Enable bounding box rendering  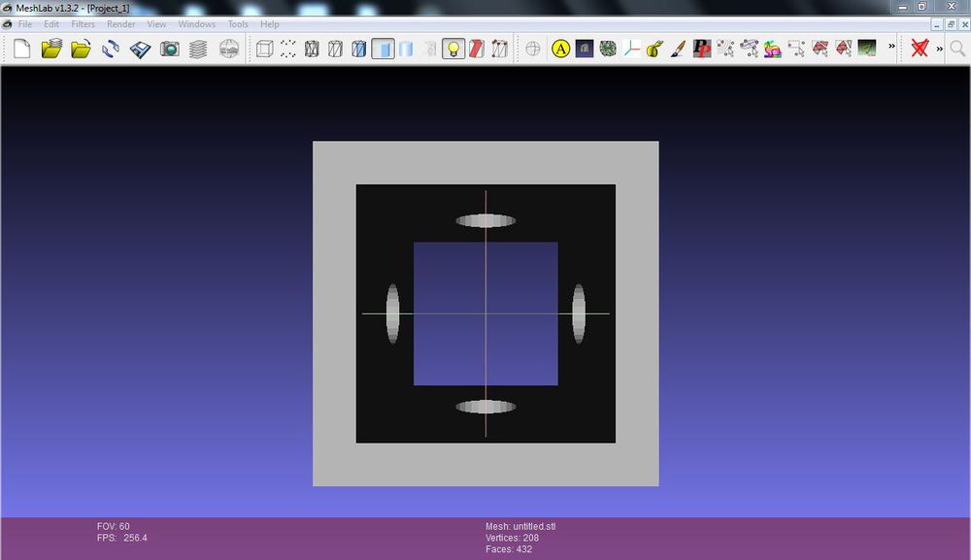(x=262, y=49)
